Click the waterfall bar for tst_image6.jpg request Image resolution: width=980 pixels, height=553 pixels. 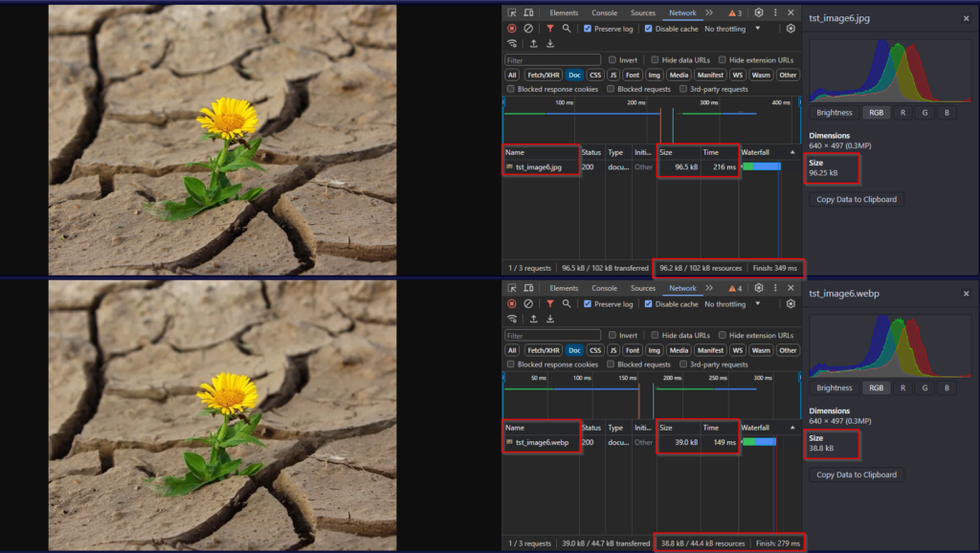point(762,166)
